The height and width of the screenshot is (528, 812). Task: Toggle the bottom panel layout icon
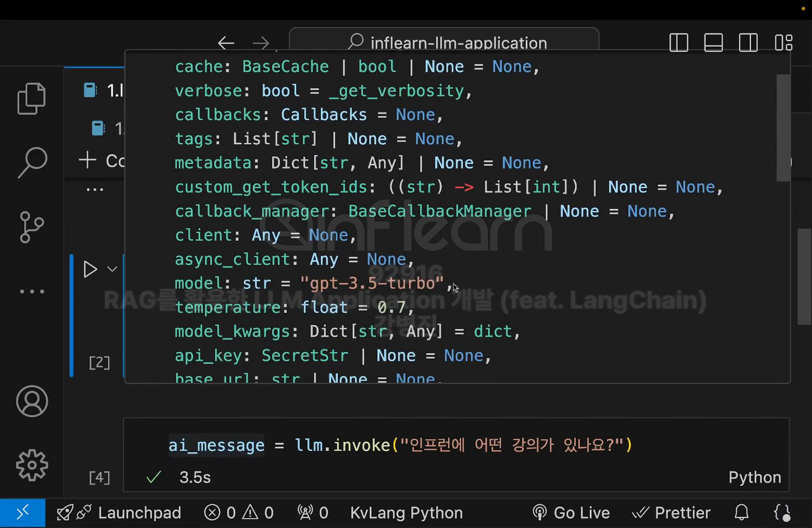pos(713,43)
